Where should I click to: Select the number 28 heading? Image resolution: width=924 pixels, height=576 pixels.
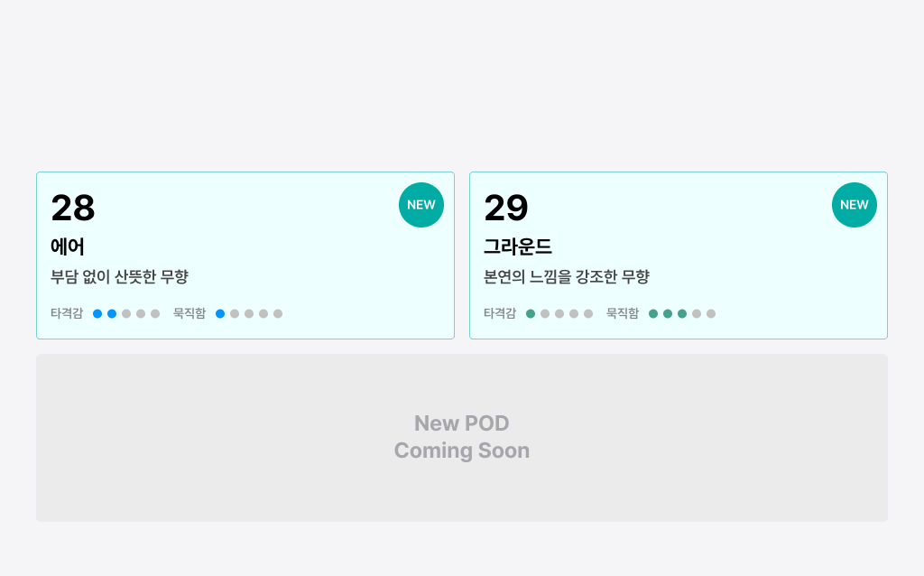point(73,209)
